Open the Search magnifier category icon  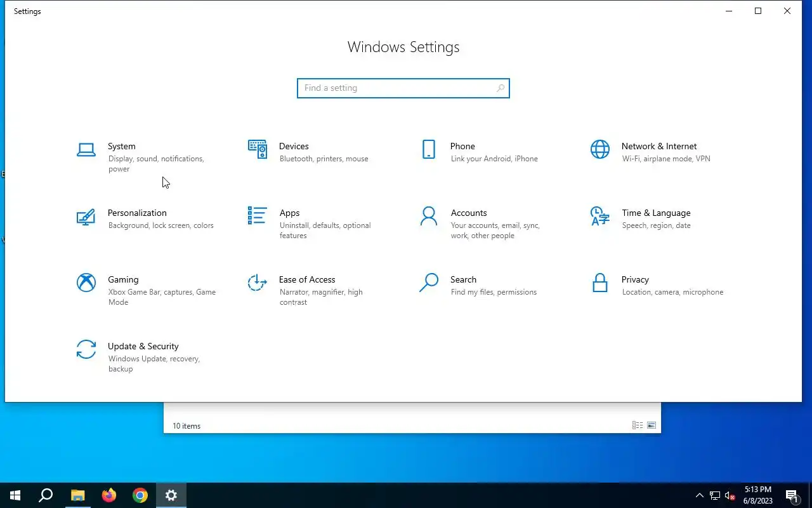pyautogui.click(x=429, y=283)
